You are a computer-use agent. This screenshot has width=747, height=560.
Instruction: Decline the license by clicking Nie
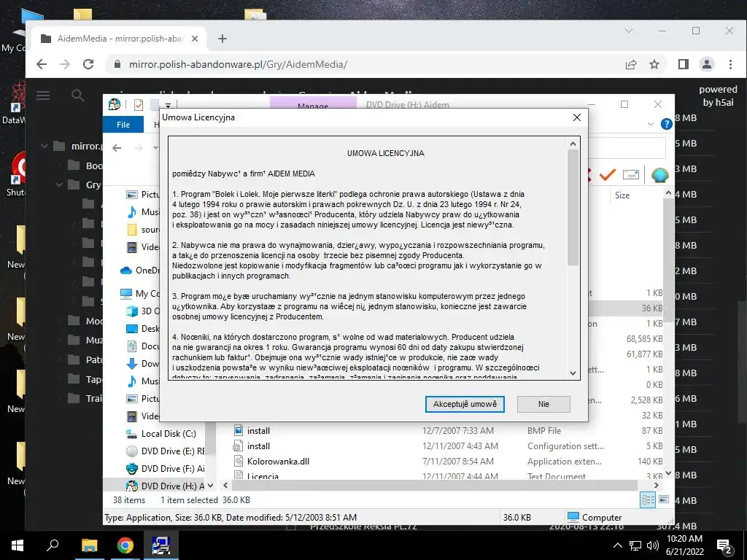click(x=543, y=404)
